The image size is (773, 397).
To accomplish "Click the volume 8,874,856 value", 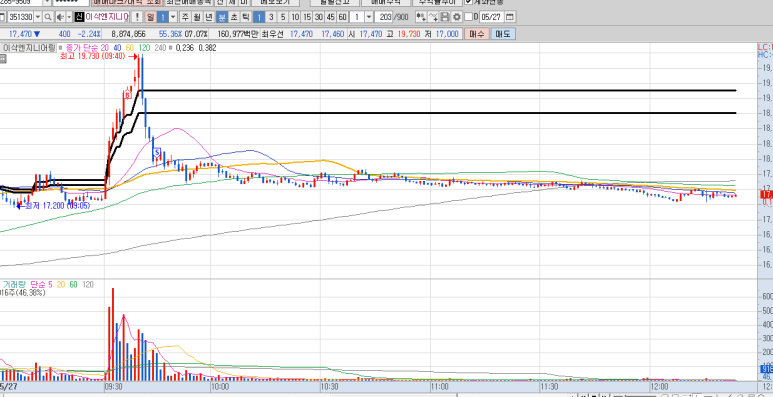I will point(128,34).
